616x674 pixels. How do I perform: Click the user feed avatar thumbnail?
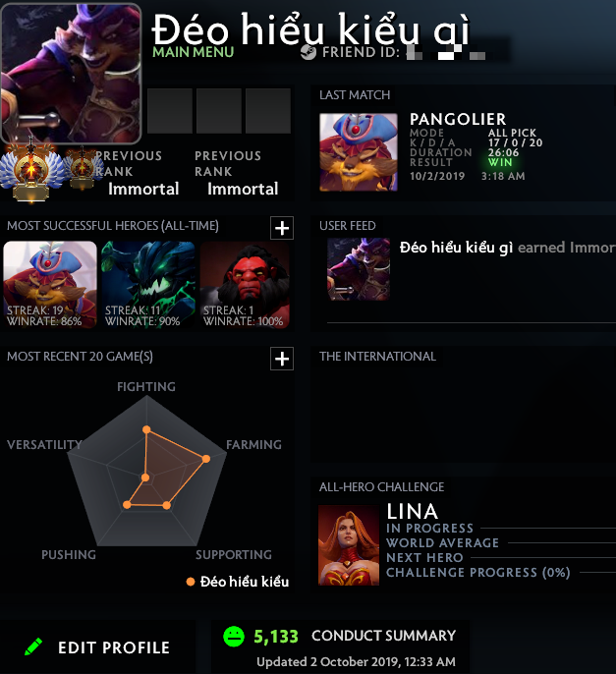pyautogui.click(x=359, y=269)
